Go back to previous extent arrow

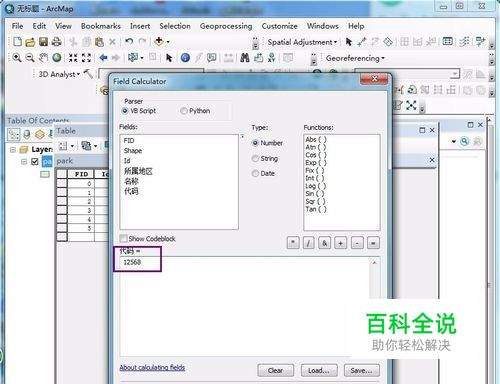coord(103,58)
